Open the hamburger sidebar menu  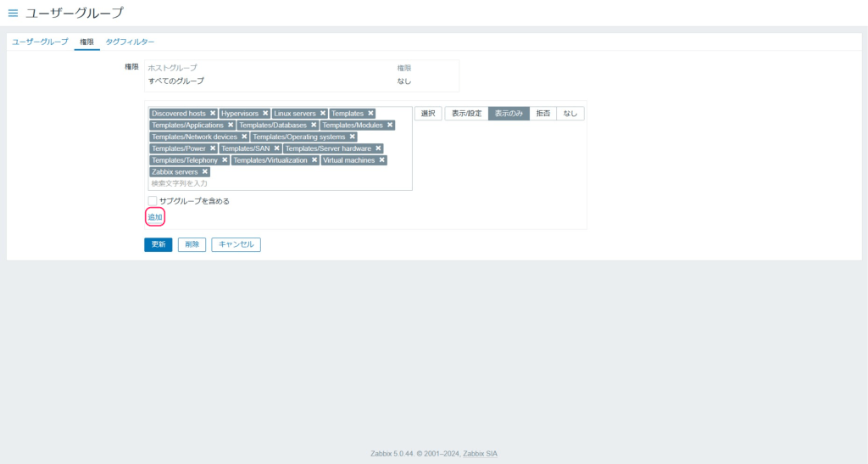[x=13, y=13]
